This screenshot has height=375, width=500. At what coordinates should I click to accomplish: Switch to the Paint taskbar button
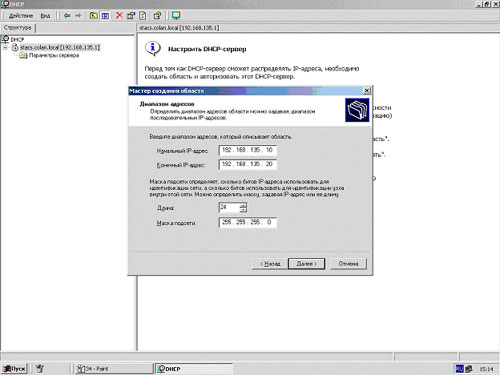click(x=113, y=368)
